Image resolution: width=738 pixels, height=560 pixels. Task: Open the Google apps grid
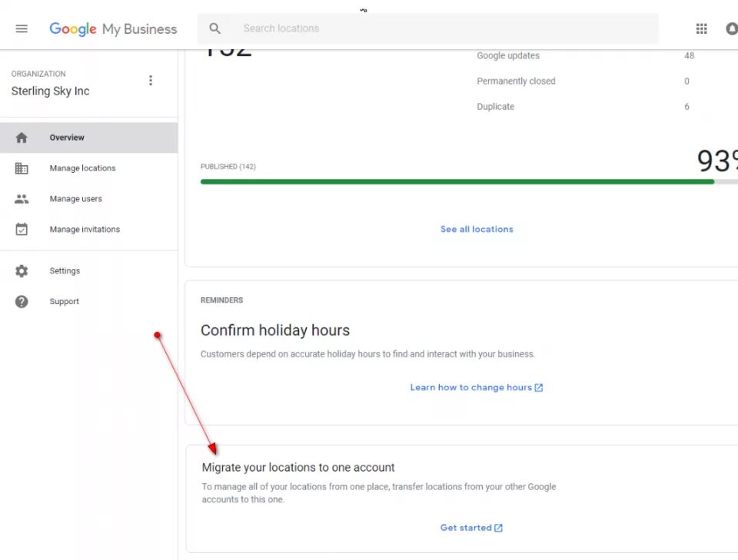pos(701,28)
